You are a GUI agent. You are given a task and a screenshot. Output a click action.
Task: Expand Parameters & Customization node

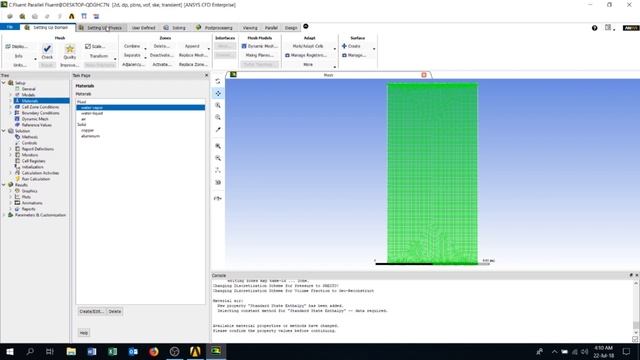pos(4,215)
